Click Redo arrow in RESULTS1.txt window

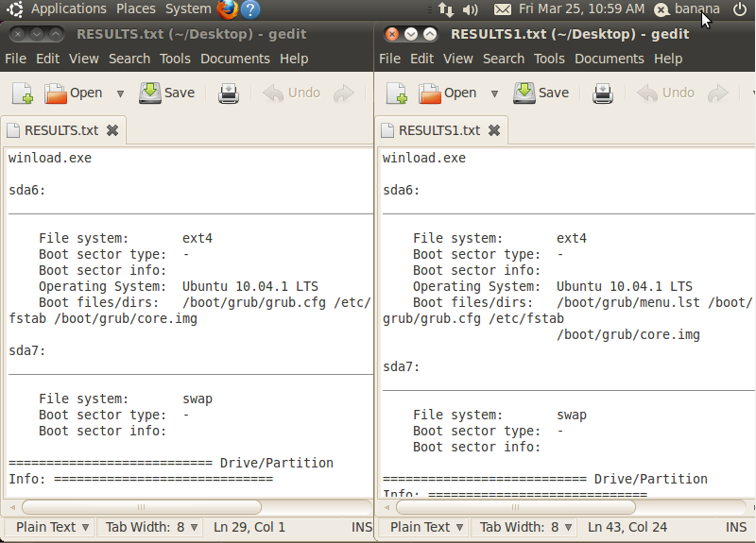pyautogui.click(x=718, y=93)
